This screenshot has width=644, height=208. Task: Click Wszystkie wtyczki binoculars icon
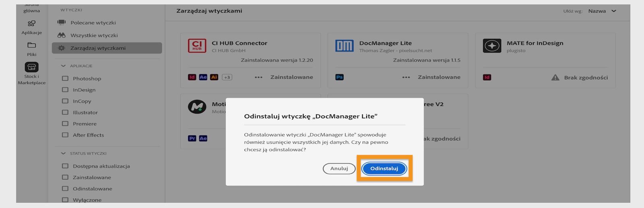click(61, 35)
